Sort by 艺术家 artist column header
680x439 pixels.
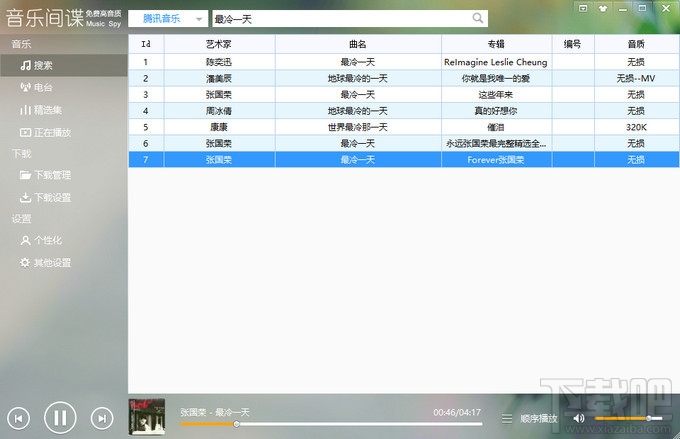click(x=219, y=44)
